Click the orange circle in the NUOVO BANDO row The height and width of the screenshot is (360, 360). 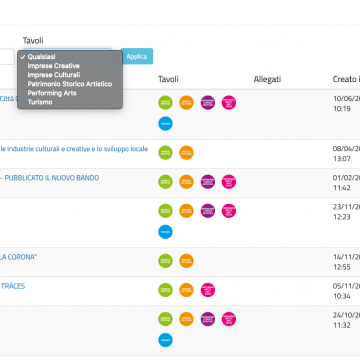[x=186, y=182]
